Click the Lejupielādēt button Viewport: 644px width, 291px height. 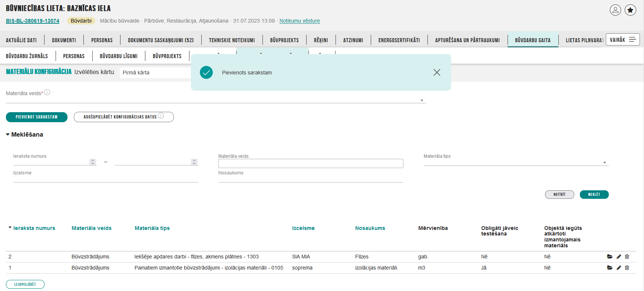(x=25, y=284)
